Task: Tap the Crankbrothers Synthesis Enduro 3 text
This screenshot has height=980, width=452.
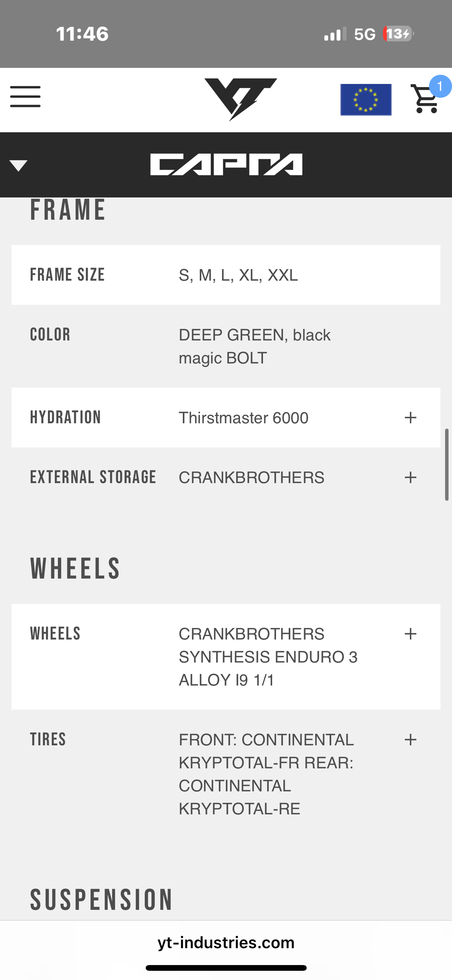Action: [x=268, y=657]
